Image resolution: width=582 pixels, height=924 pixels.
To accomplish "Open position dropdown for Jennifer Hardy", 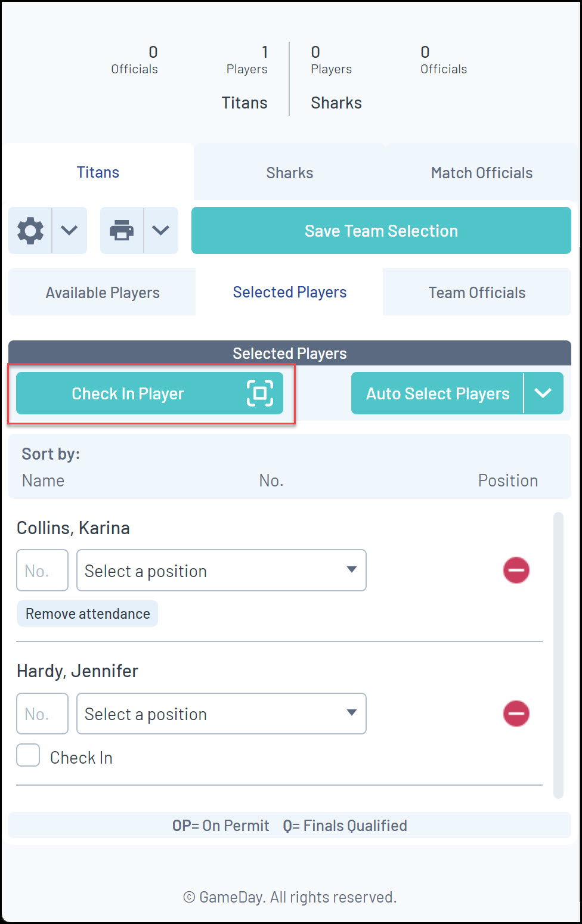I will 221,714.
